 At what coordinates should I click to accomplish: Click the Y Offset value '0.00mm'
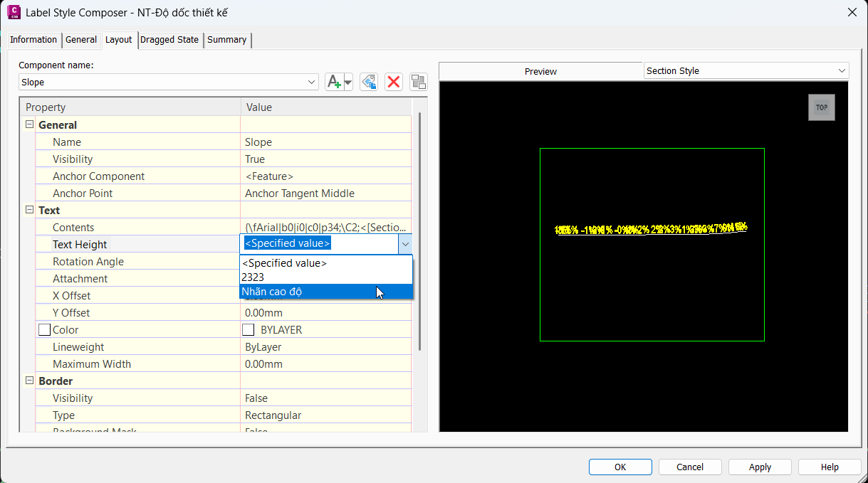point(326,313)
